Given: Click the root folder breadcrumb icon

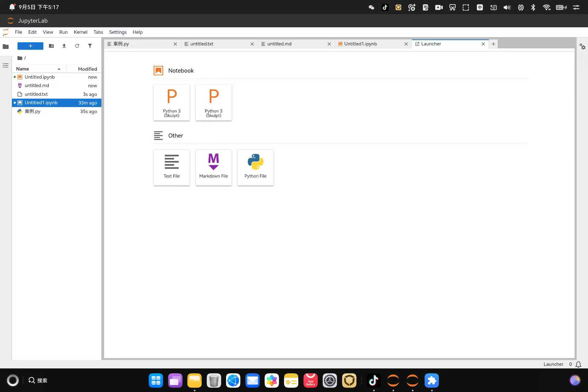Looking at the screenshot, I should point(20,58).
